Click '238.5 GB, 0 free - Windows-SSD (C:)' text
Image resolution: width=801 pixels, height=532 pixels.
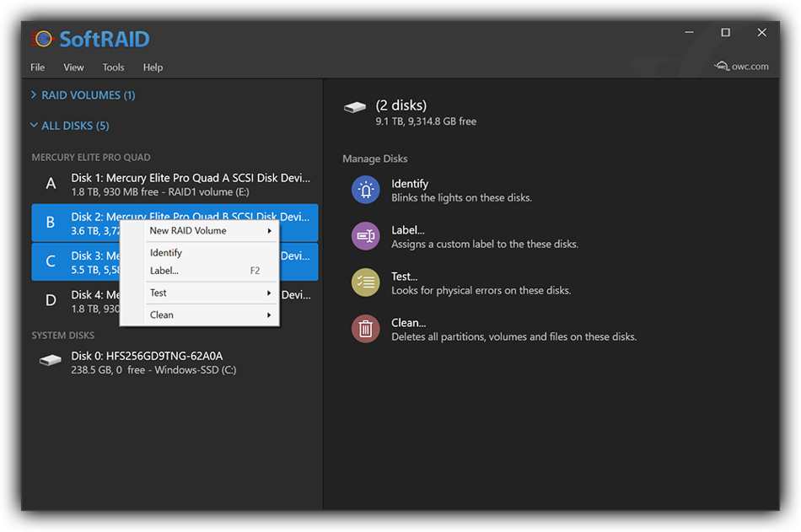153,370
